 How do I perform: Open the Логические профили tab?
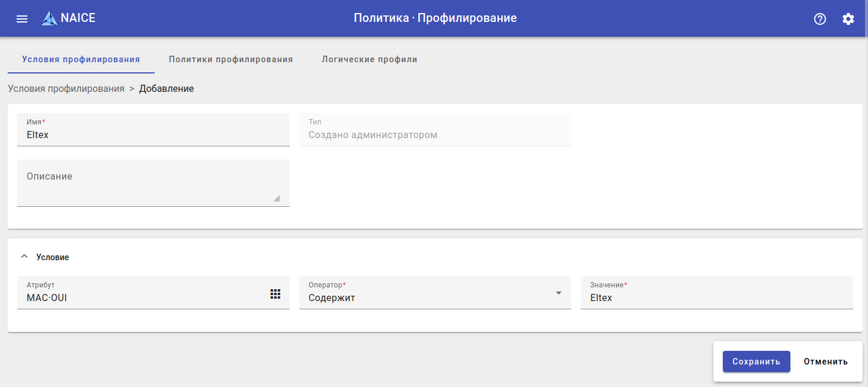369,59
